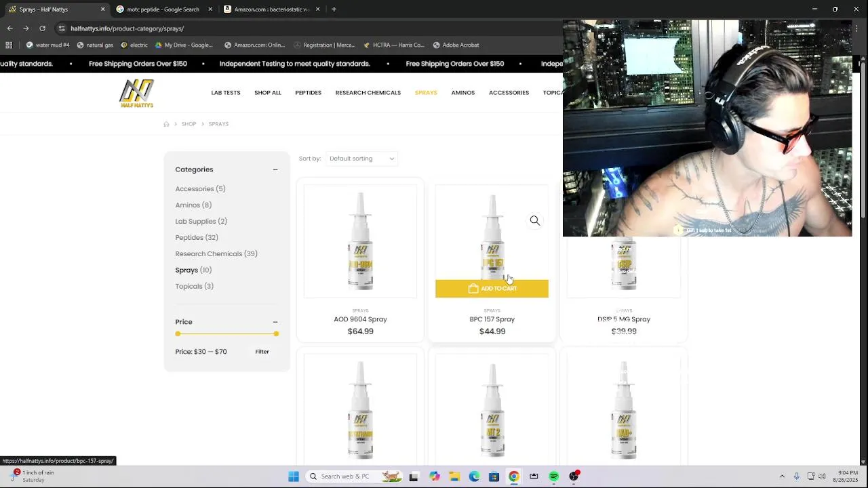This screenshot has width=868, height=488.
Task: Open the electric bookmark
Action: point(134,45)
